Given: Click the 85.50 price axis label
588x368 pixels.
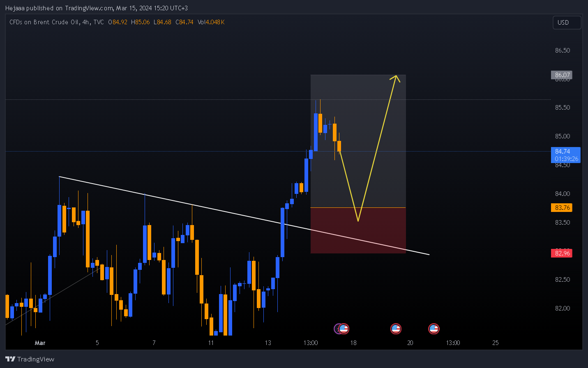Looking at the screenshot, I should point(562,107).
